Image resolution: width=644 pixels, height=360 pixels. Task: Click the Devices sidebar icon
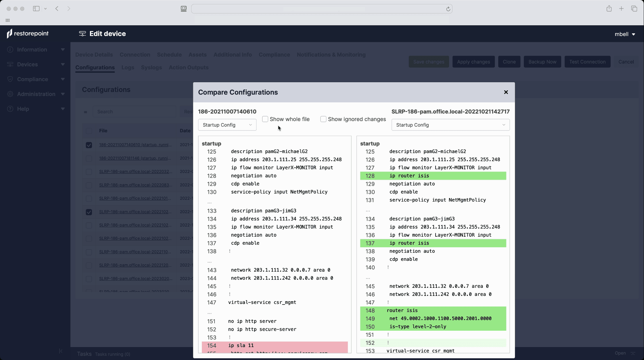pyautogui.click(x=10, y=64)
